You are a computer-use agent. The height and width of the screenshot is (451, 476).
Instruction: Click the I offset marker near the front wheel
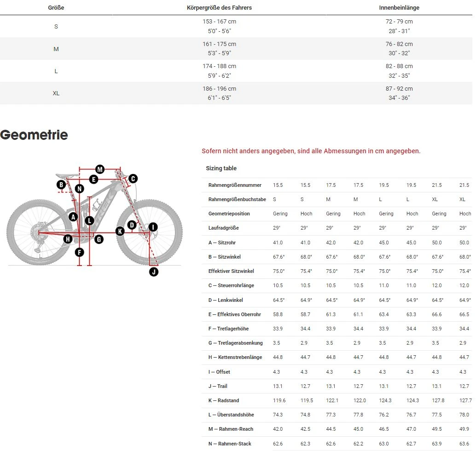153,227
